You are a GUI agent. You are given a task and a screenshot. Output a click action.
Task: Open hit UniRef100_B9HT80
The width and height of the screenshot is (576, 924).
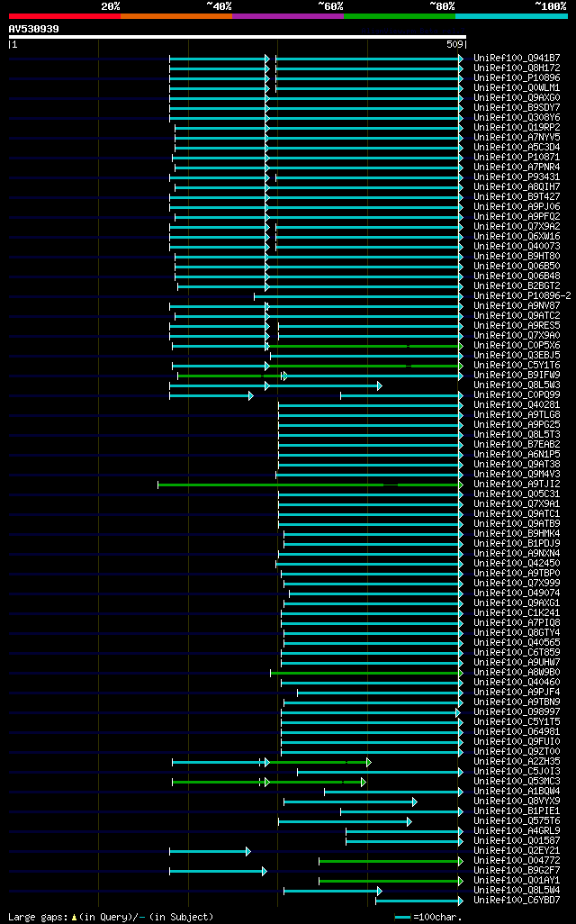517,257
